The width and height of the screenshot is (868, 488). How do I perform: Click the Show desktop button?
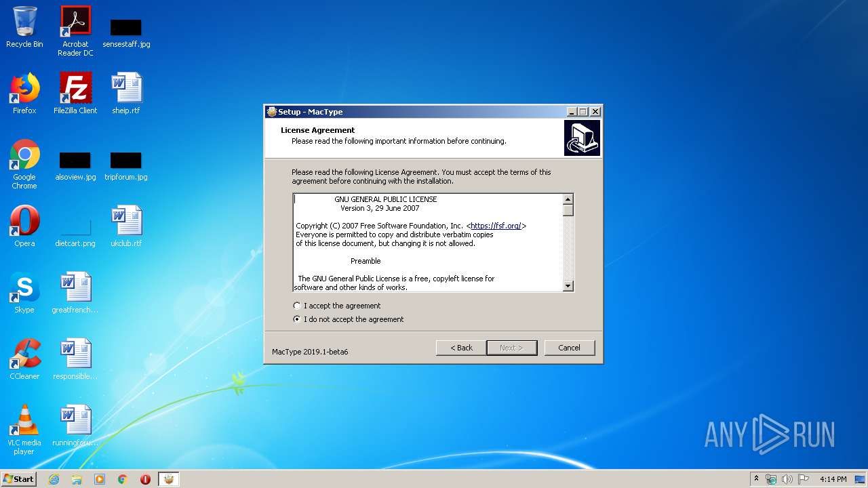point(861,479)
